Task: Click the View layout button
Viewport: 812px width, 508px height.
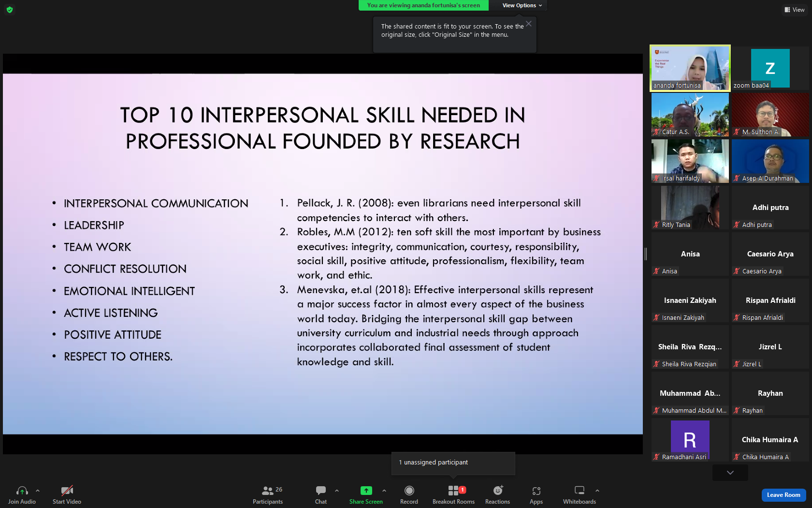Action: [795, 10]
